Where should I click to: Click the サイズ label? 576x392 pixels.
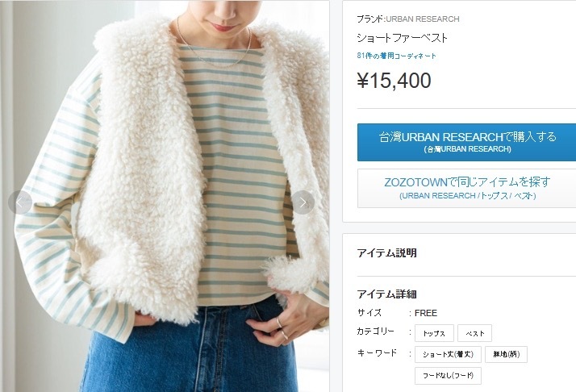[x=369, y=313]
